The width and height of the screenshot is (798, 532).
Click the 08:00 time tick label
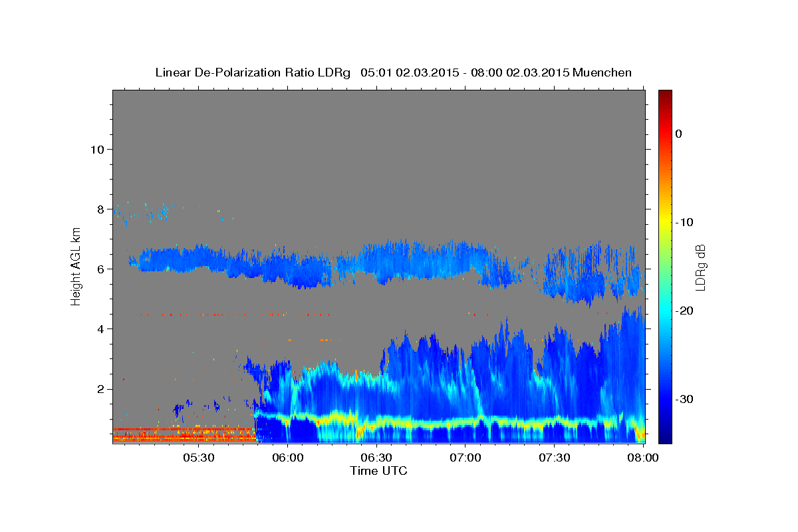[x=643, y=458]
